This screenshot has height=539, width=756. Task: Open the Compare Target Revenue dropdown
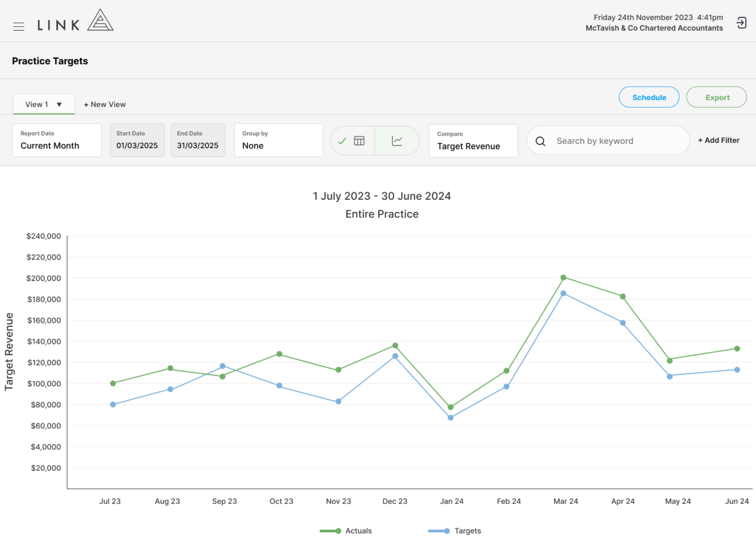coord(474,141)
